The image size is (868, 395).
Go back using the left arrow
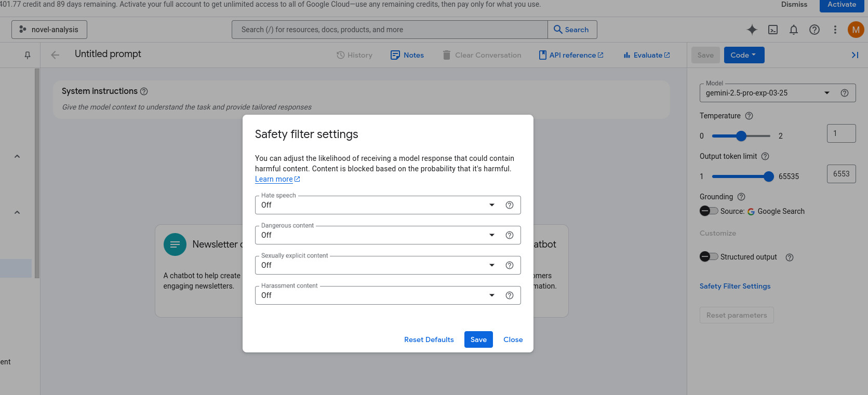[55, 55]
